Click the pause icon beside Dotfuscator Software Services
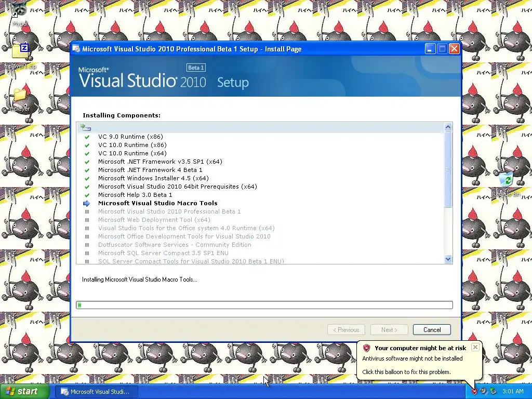Image resolution: width=532 pixels, height=399 pixels. 87,245
